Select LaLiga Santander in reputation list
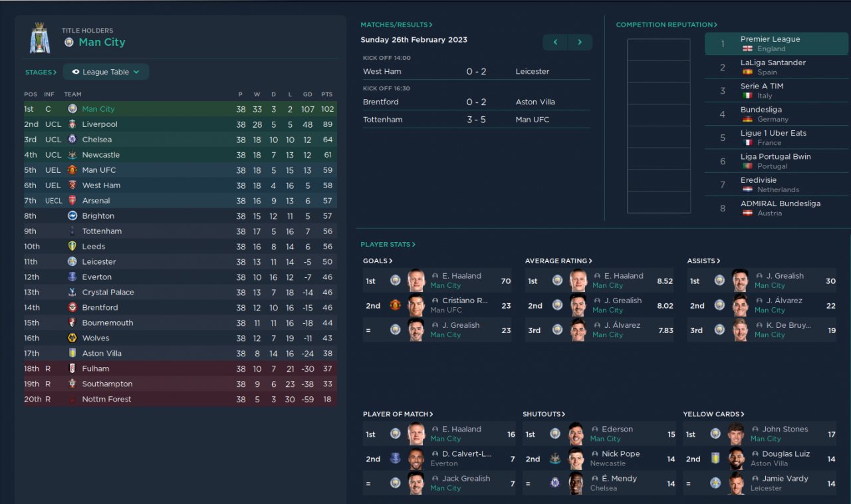The height and width of the screenshot is (504, 851). coord(777,67)
